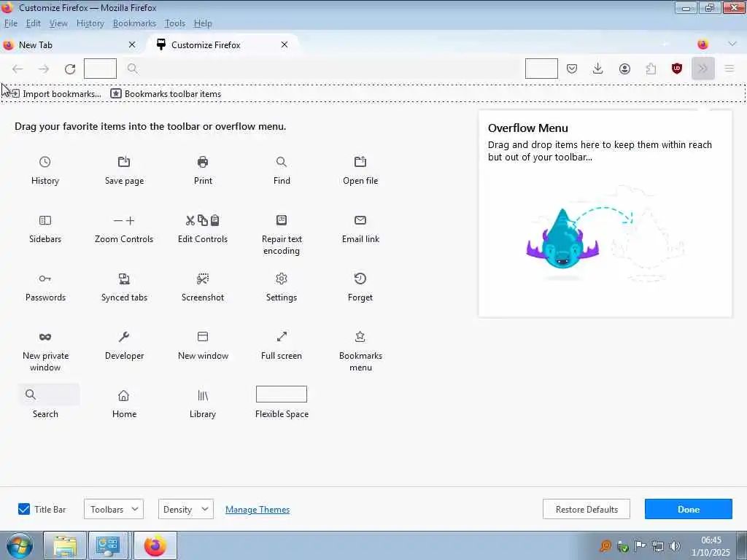Select the Settings gear item

click(282, 287)
